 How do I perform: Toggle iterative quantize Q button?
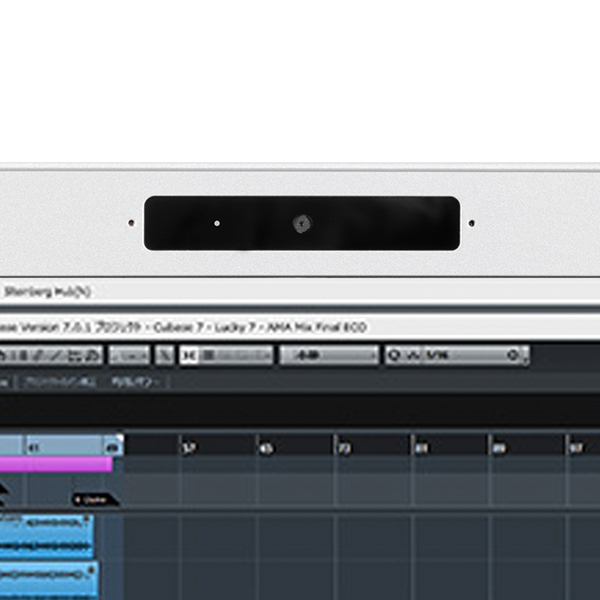click(393, 356)
